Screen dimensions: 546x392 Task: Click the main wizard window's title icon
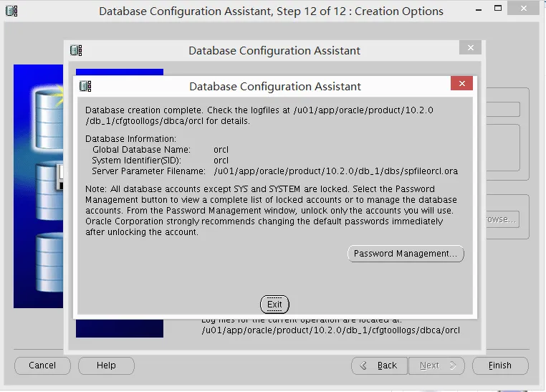(x=11, y=11)
